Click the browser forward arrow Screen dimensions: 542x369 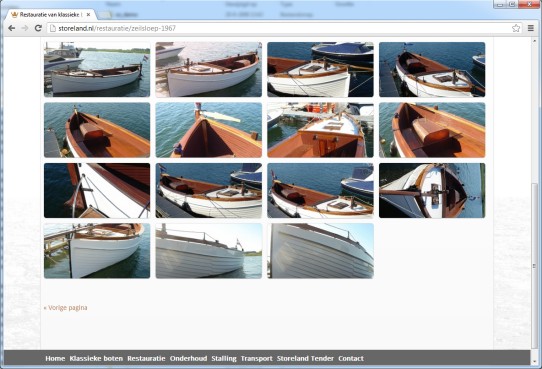pyautogui.click(x=25, y=28)
